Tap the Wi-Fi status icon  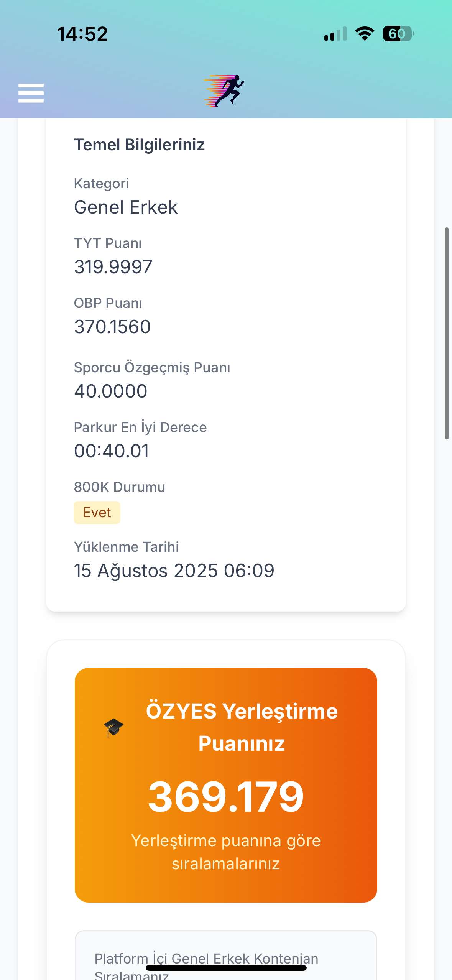tap(365, 34)
